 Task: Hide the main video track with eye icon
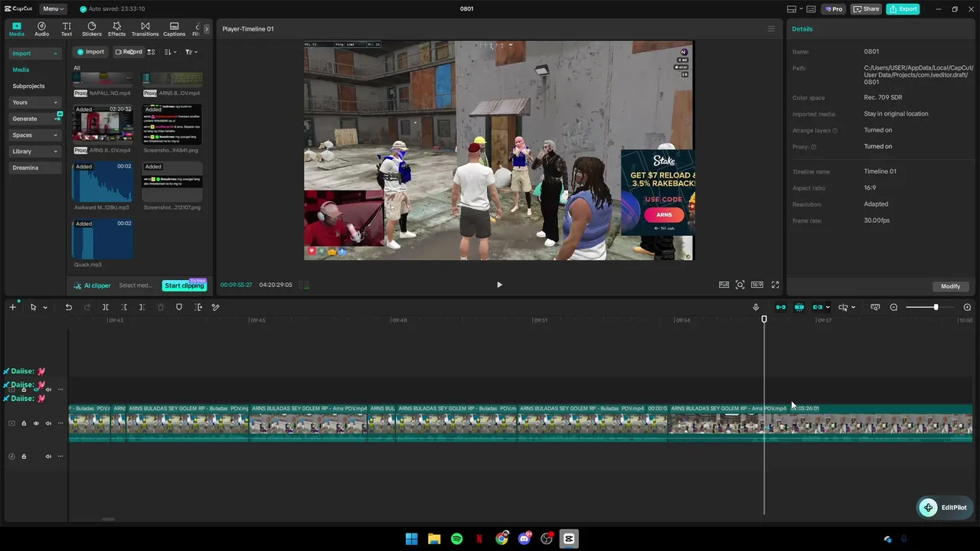pyautogui.click(x=36, y=423)
